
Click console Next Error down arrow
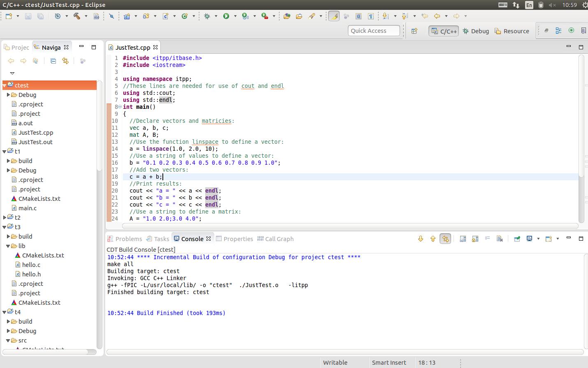pyautogui.click(x=421, y=239)
